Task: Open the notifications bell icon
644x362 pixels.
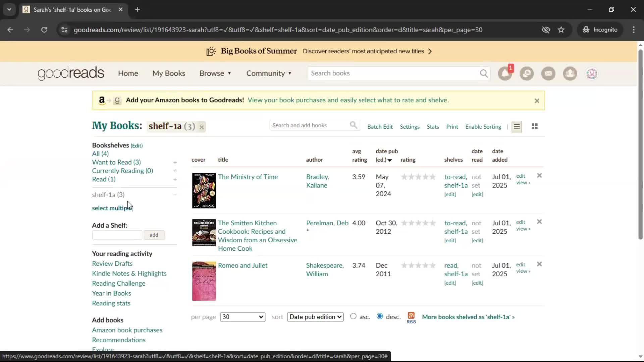Action: (x=505, y=73)
